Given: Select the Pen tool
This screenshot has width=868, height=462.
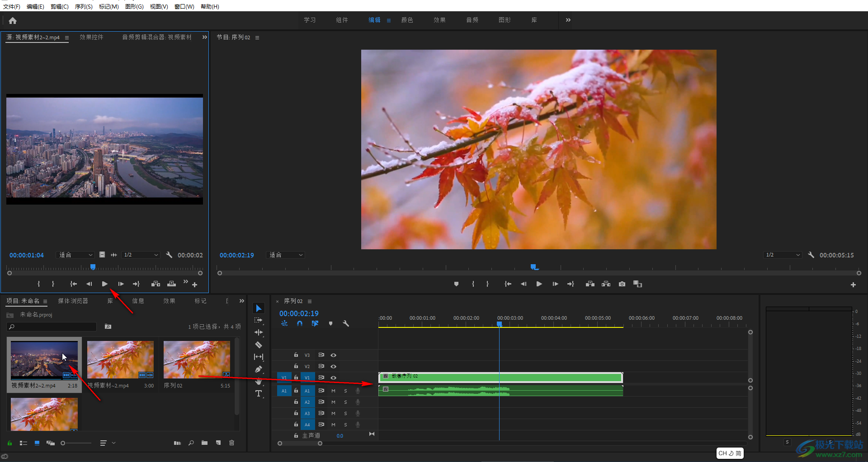Looking at the screenshot, I should (258, 369).
